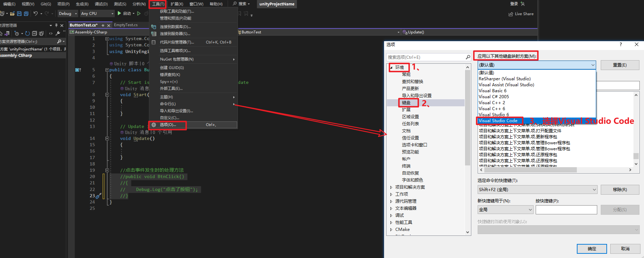Click the Remove (移除) button
Viewport: 644px width, 258px height.
click(620, 189)
